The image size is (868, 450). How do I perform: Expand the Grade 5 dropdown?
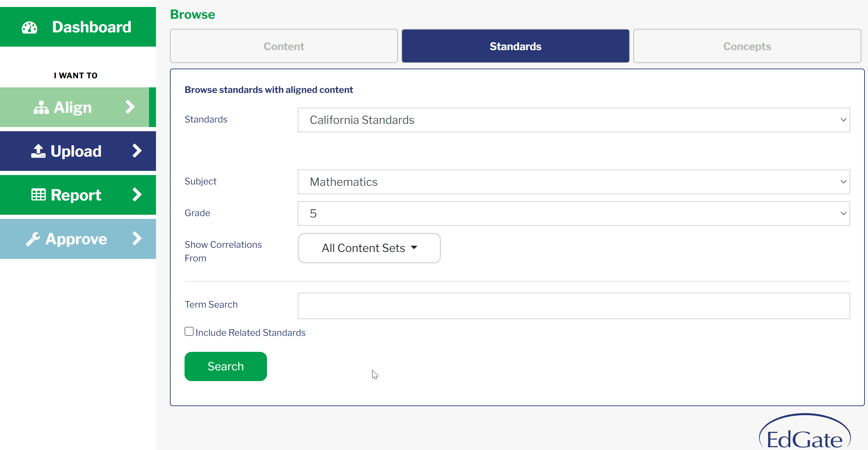[x=574, y=214]
